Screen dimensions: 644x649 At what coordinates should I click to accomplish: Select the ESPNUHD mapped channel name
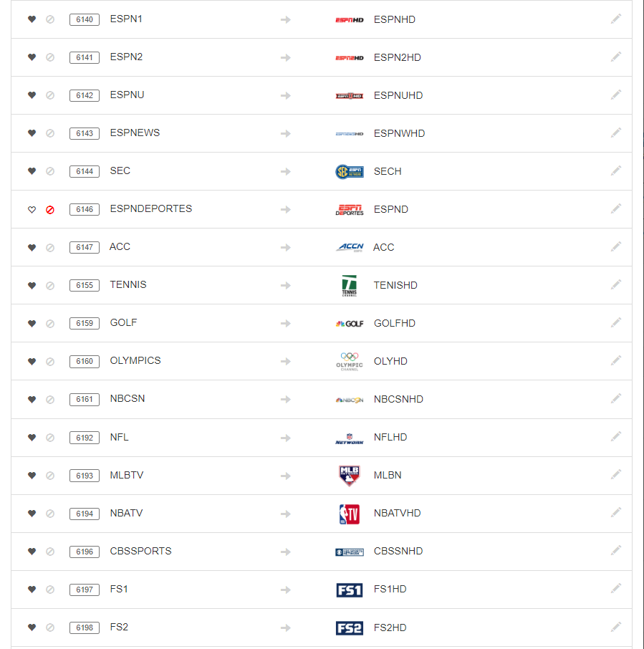[398, 95]
